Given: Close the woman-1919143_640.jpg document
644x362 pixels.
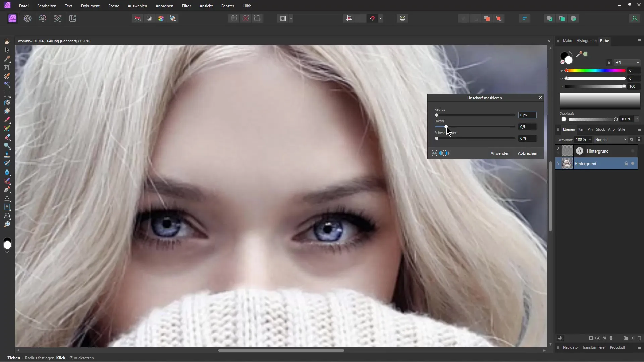Looking at the screenshot, I should click(x=549, y=41).
